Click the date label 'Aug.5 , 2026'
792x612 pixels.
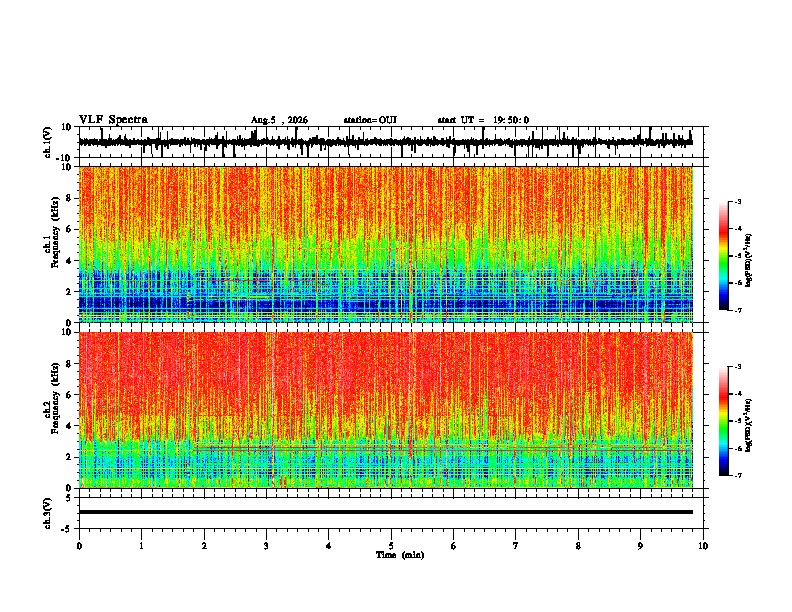[279, 120]
